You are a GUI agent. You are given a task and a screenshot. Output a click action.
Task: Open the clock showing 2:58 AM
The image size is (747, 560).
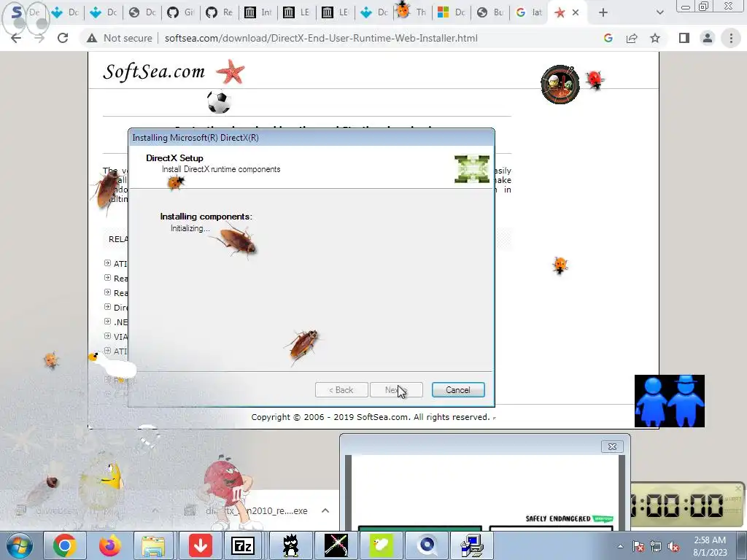tap(710, 546)
